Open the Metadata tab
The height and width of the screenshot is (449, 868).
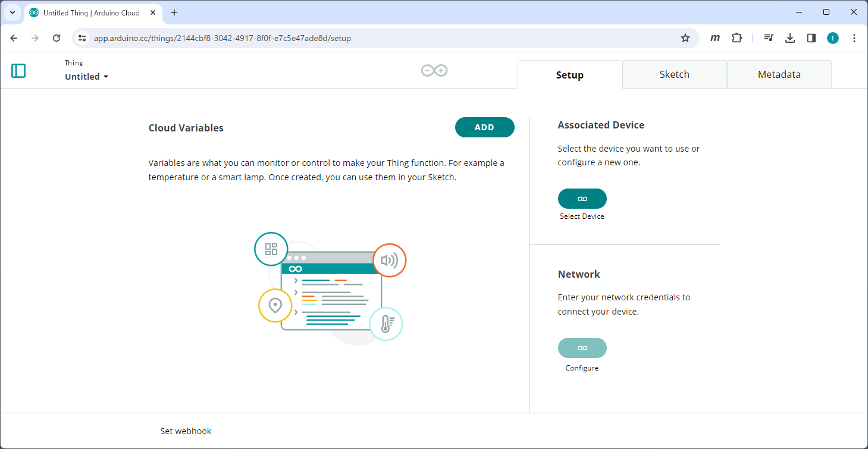(x=779, y=74)
